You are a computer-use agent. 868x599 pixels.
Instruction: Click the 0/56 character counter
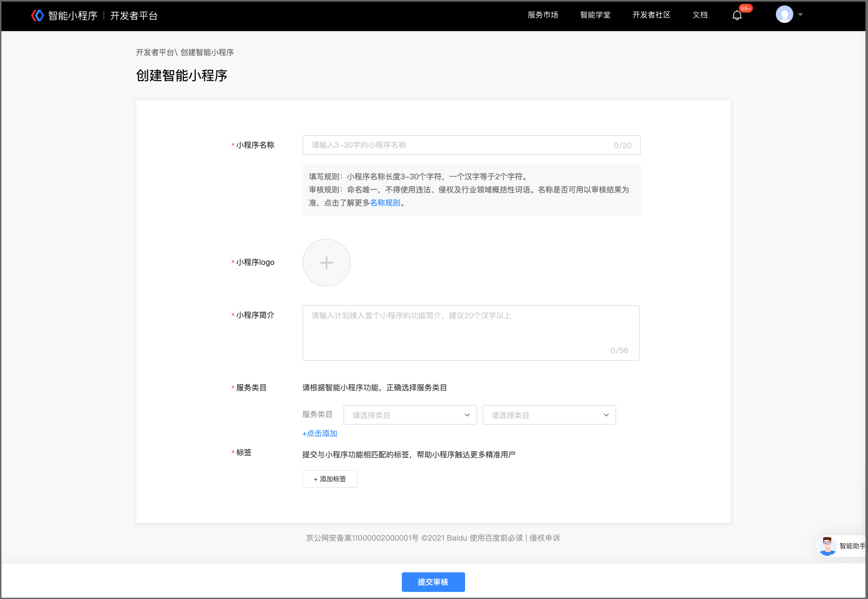point(619,350)
